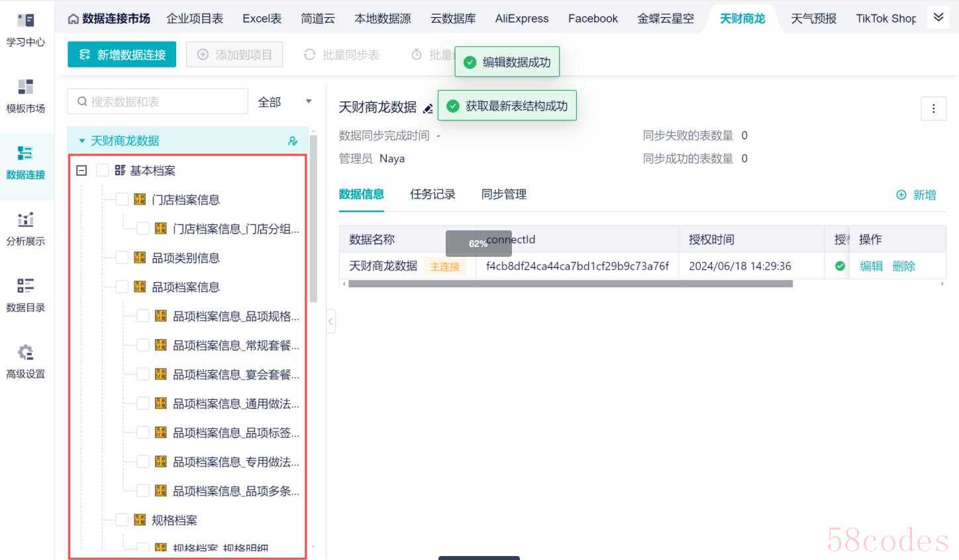959x560 pixels.
Task: Focus the 搜索数据和表 search box
Action: pyautogui.click(x=158, y=102)
